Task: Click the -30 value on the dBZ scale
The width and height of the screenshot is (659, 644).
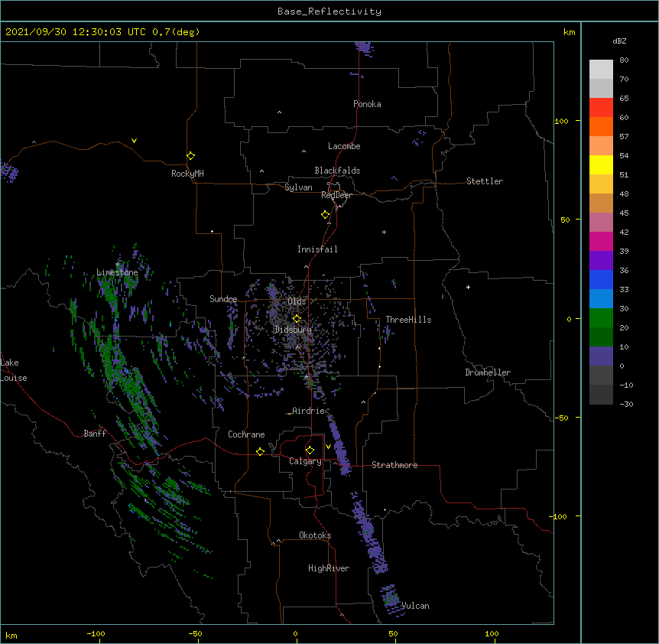Action: coord(626,405)
